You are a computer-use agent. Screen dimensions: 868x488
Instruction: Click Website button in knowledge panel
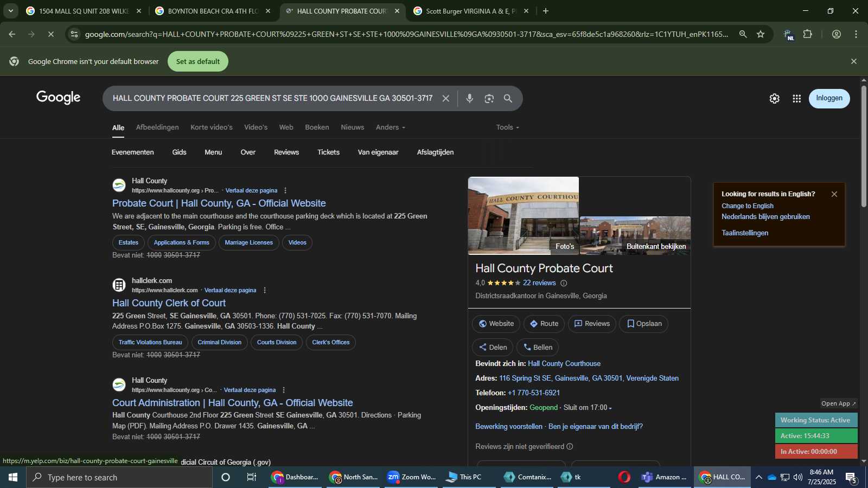(496, 324)
